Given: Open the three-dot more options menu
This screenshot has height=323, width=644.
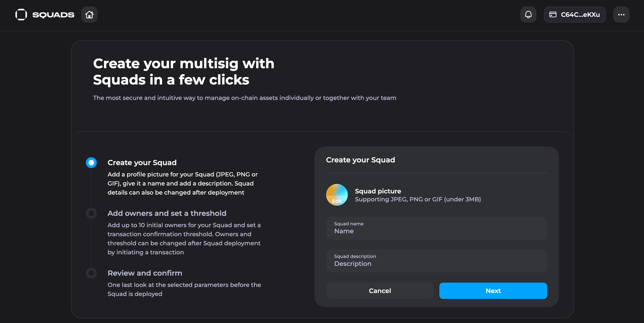Looking at the screenshot, I should point(621,14).
